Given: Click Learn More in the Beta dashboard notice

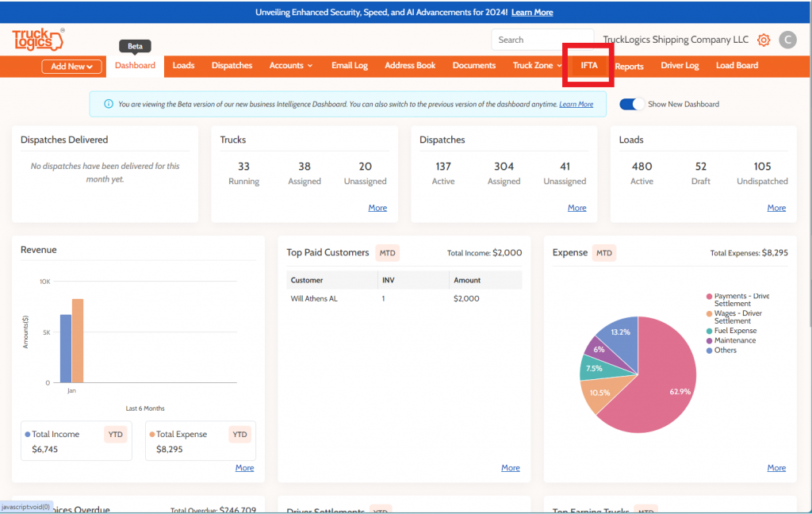Looking at the screenshot, I should (576, 104).
